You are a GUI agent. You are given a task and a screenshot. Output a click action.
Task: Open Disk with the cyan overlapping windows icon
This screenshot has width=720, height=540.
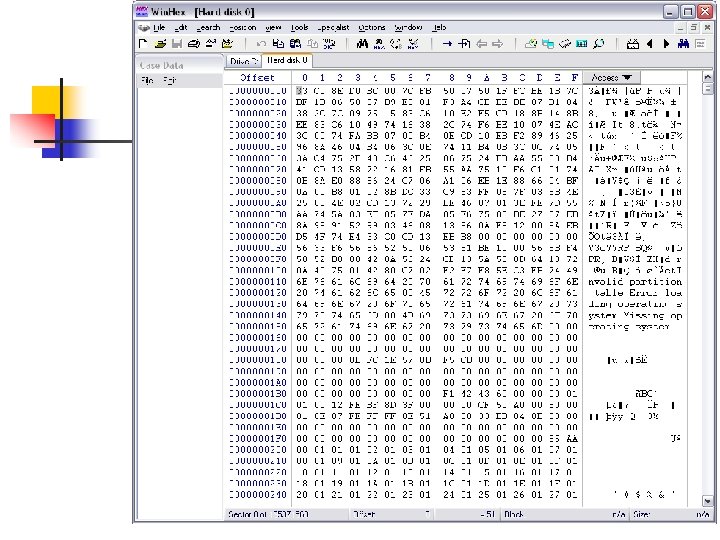548,44
